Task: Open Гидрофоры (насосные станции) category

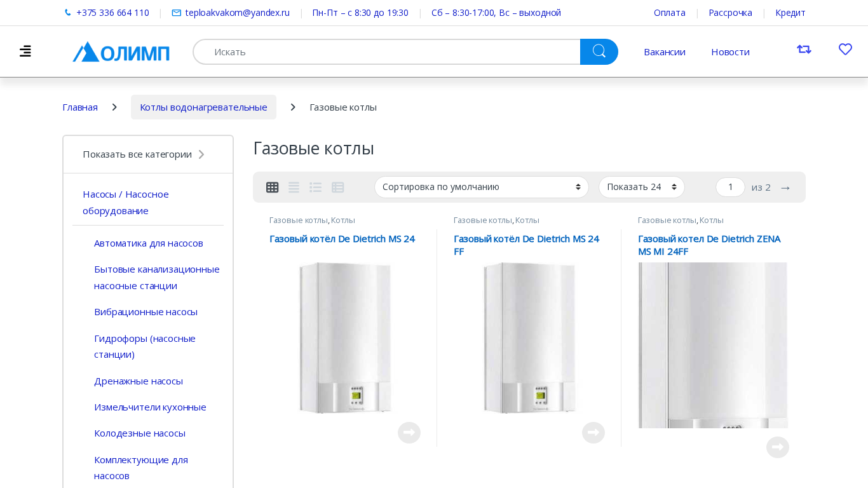Action: click(x=145, y=346)
